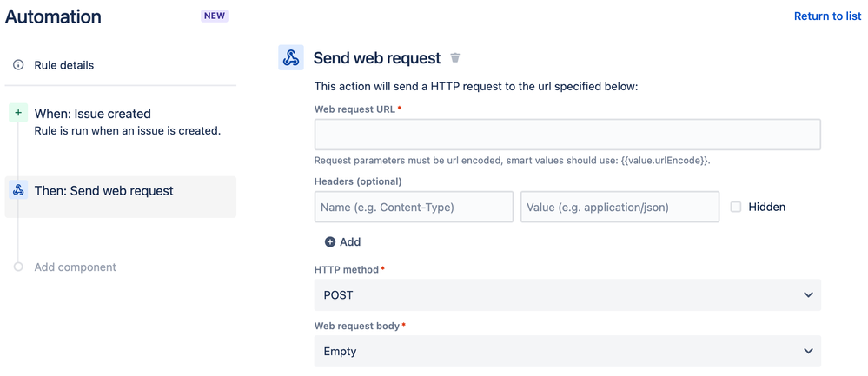Click the large Send web request header icon
Viewport: 868px width, 376px height.
(291, 58)
